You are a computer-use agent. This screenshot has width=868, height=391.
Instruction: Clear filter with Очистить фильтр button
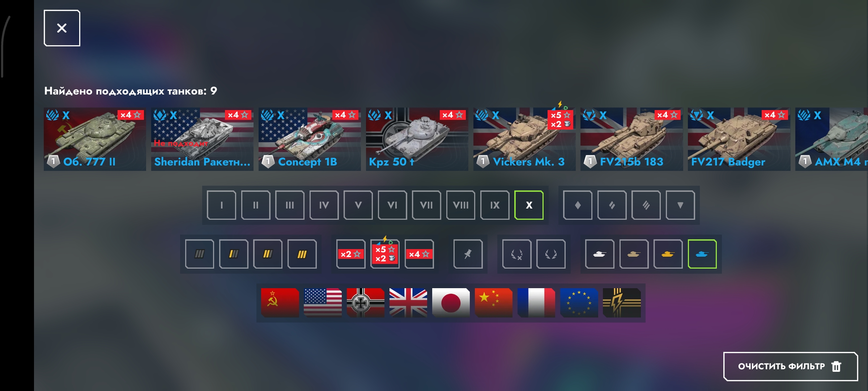click(791, 366)
